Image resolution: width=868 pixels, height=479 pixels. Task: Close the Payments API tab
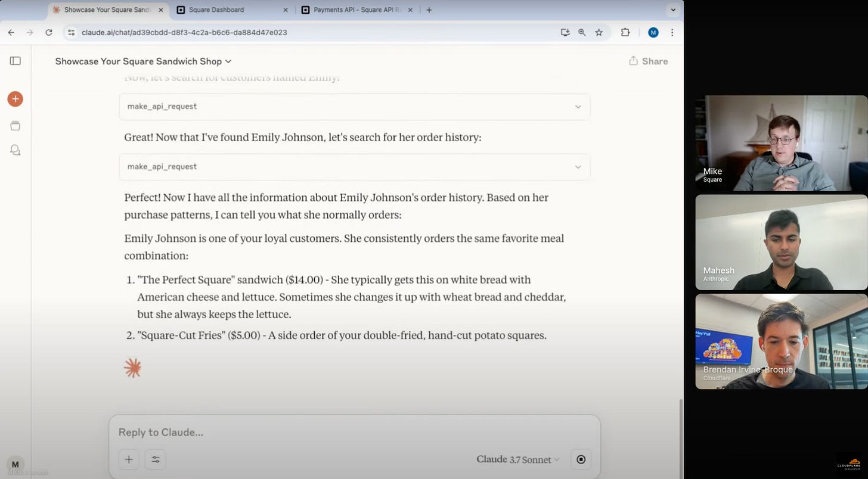click(410, 10)
